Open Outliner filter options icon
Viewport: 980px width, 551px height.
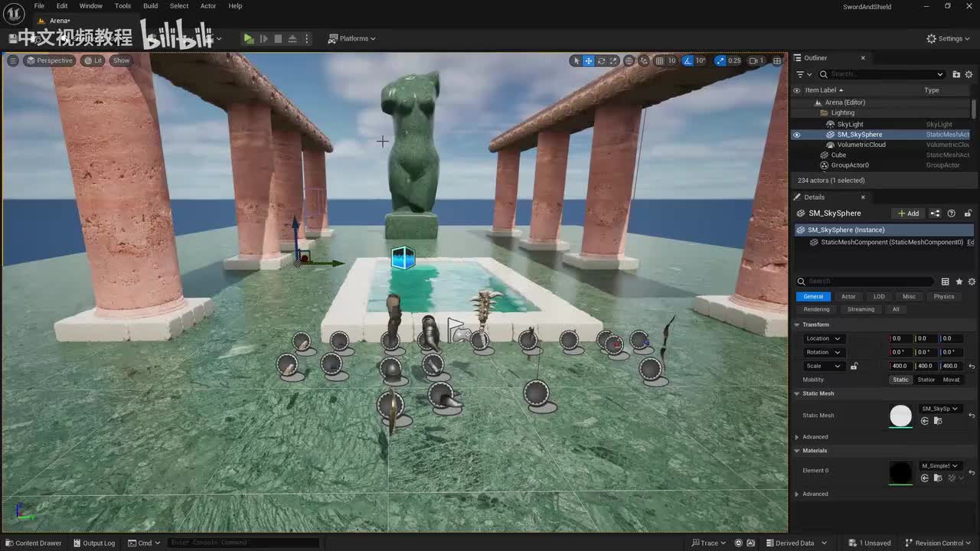[803, 74]
